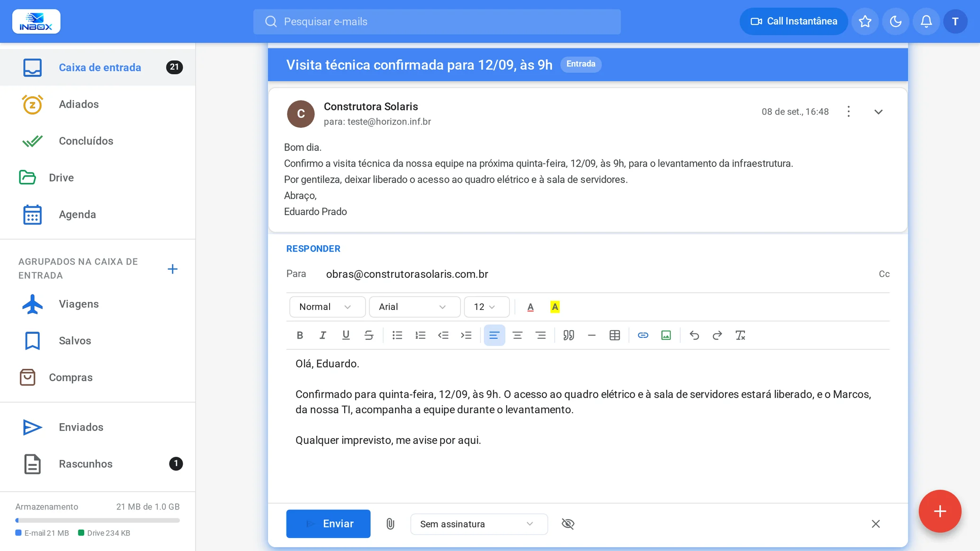Attach a file with the paperclip icon
This screenshot has width=980, height=551.
pos(390,524)
